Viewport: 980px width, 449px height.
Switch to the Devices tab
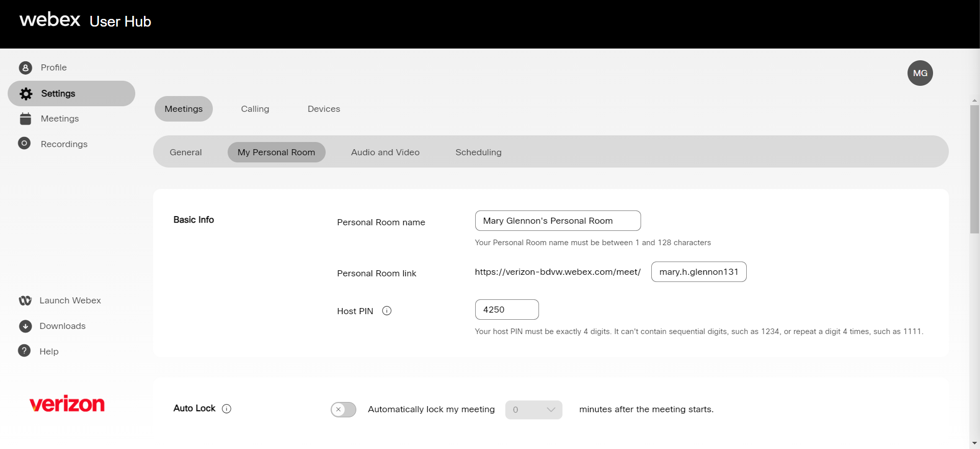click(324, 109)
